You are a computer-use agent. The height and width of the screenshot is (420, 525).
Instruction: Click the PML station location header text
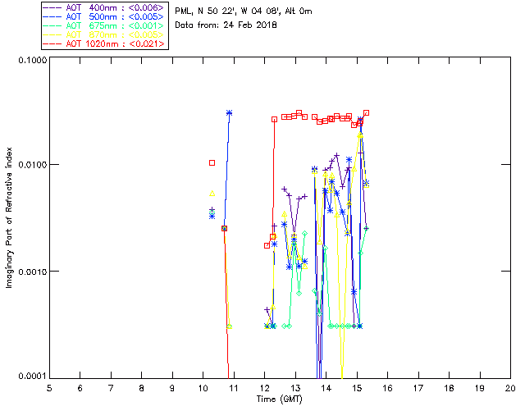point(244,11)
